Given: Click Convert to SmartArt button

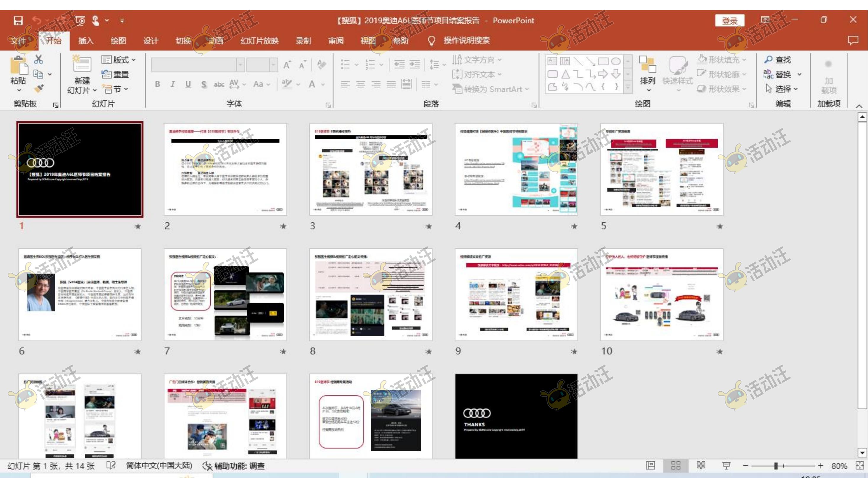Looking at the screenshot, I should pyautogui.click(x=490, y=89).
